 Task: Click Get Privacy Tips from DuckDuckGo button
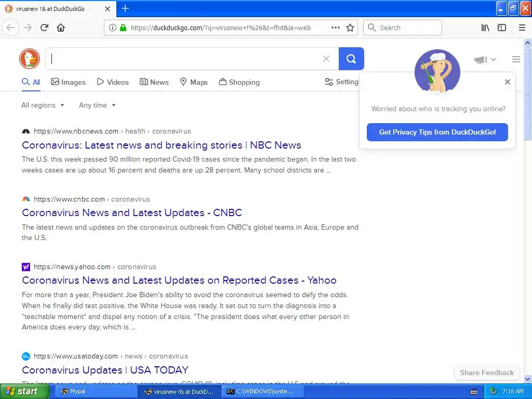(x=437, y=132)
